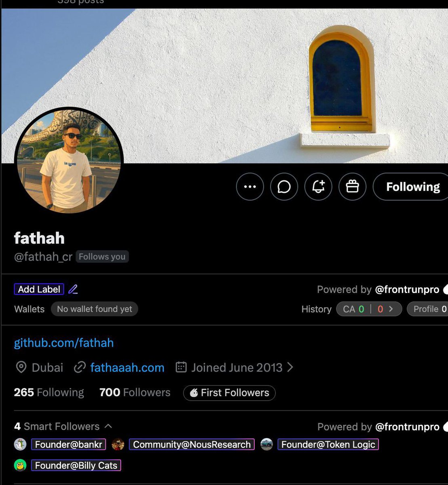Screen dimensions: 448x485
Task: Click the Community@NousResearch label
Action: [192, 445]
